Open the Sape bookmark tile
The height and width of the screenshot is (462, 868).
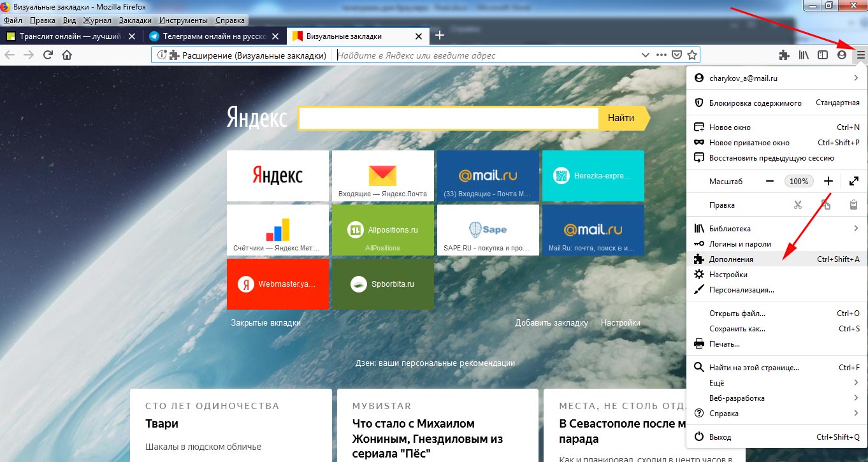(x=488, y=230)
